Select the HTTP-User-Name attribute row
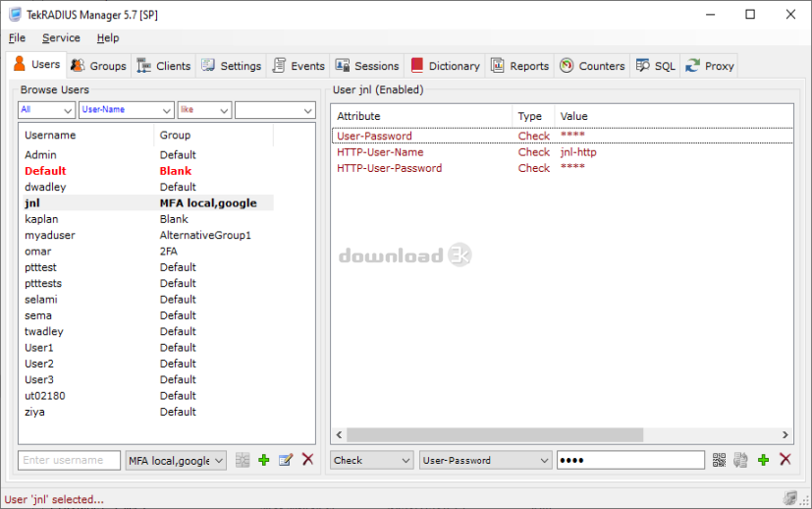Screen dimensions: 812x509 tap(562, 152)
